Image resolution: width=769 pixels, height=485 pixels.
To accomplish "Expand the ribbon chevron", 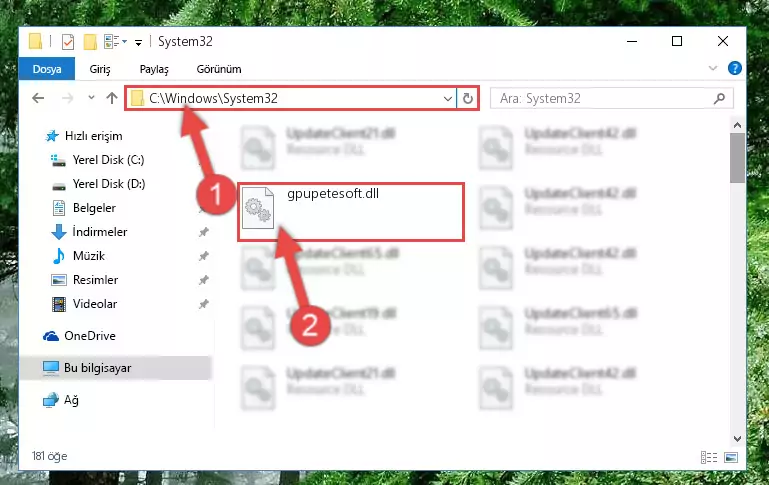I will (x=713, y=68).
